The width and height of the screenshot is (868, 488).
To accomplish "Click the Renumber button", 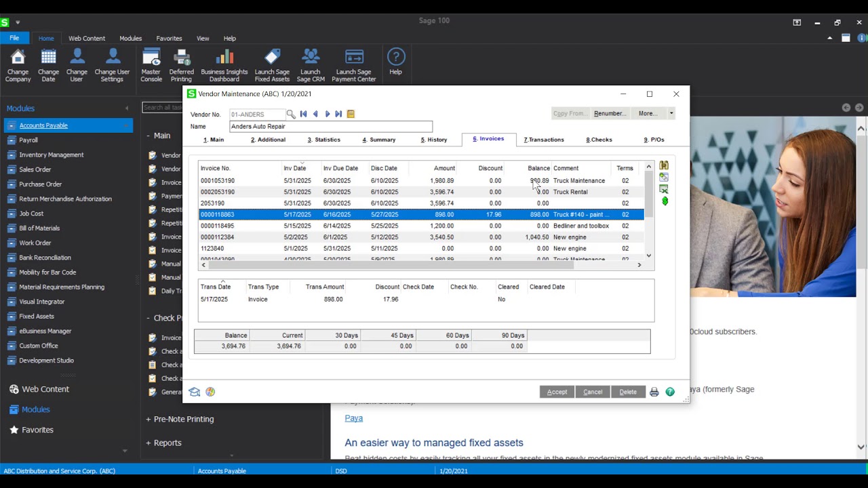I will 610,114.
